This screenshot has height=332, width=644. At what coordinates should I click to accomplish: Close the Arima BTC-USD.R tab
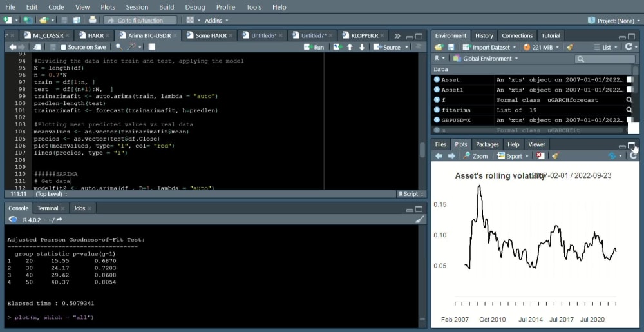click(176, 35)
